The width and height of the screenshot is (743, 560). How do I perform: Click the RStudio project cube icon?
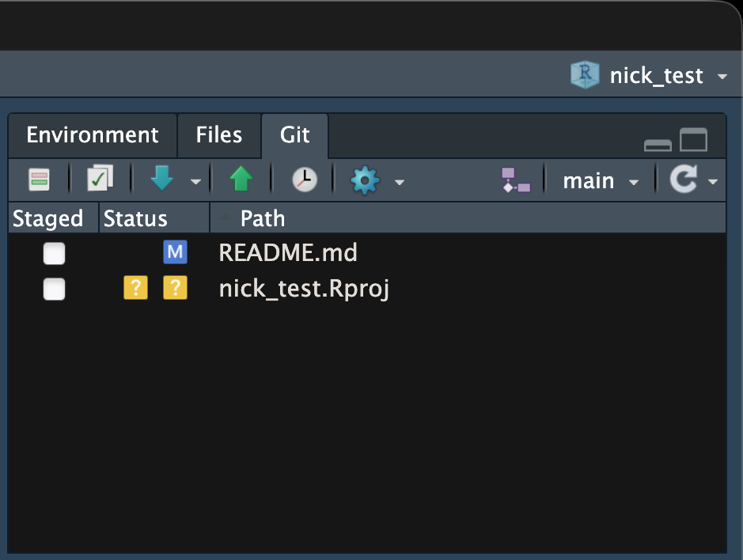coord(585,75)
